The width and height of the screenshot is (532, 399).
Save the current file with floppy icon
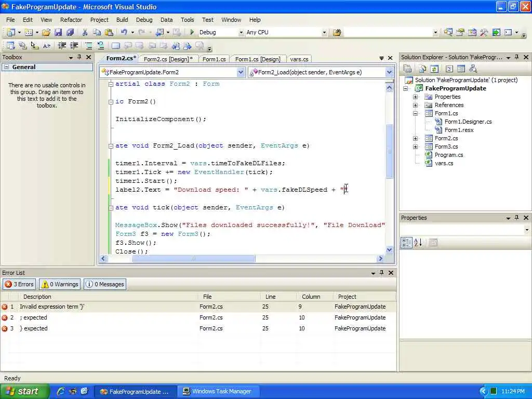58,32
